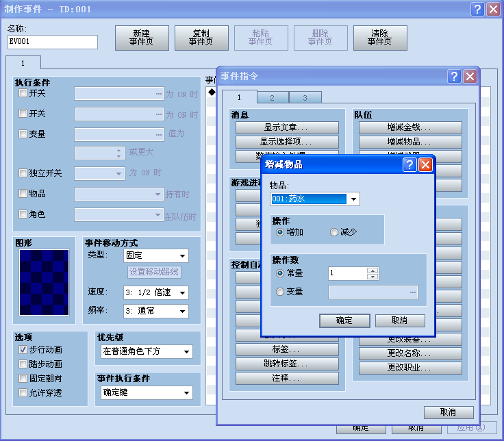
Task: Click 复制事件页 button
Action: point(201,38)
